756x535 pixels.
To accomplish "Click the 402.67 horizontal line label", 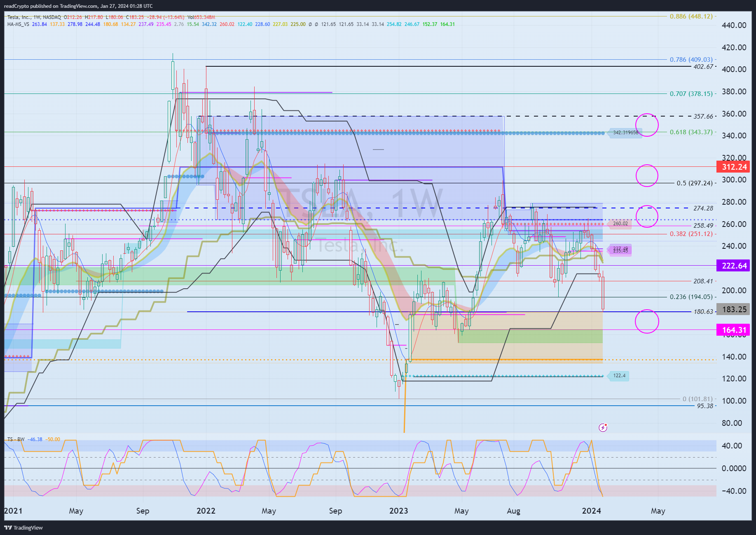I will (703, 67).
